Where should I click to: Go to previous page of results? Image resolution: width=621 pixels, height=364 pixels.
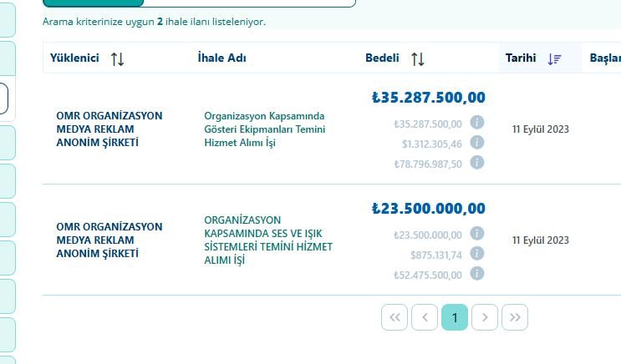425,317
